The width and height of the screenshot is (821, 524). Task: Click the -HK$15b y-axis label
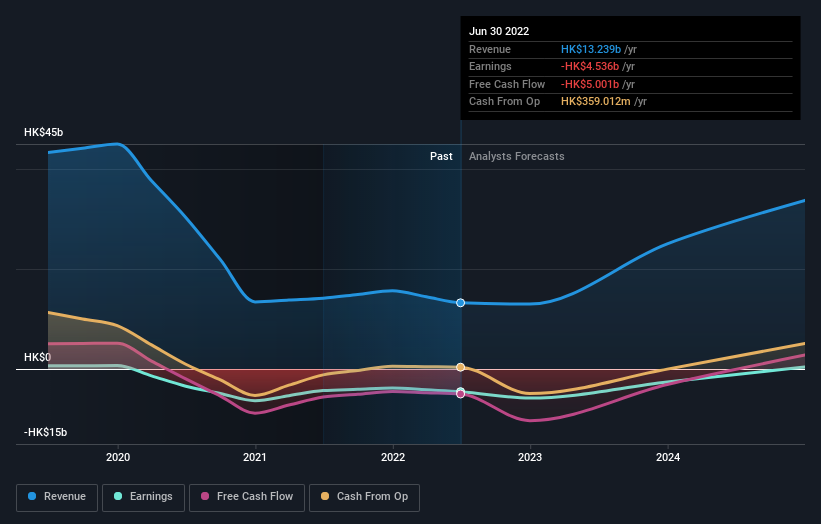click(x=46, y=432)
